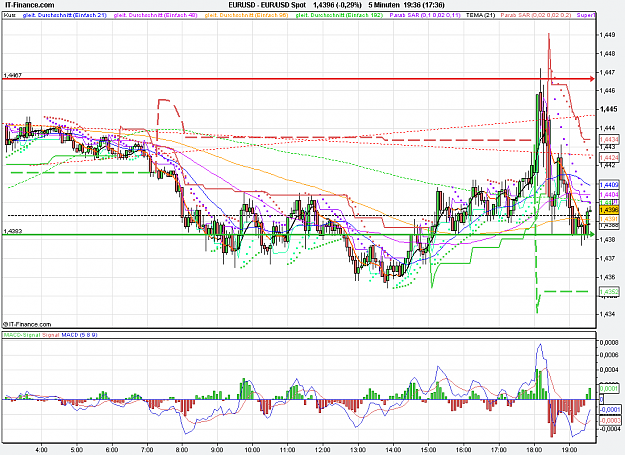The height and width of the screenshot is (455, 625).
Task: Click the 0,0008 MACD scale label
Action: (x=610, y=343)
